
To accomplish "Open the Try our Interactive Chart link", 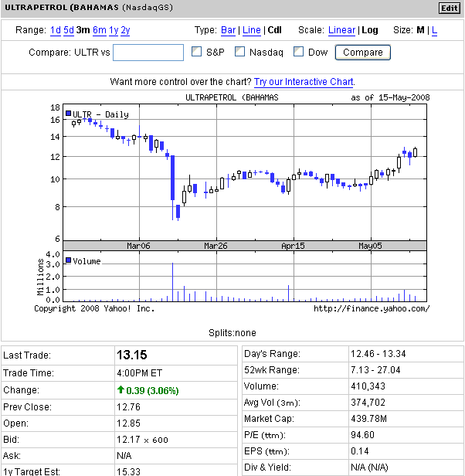I will coord(304,81).
